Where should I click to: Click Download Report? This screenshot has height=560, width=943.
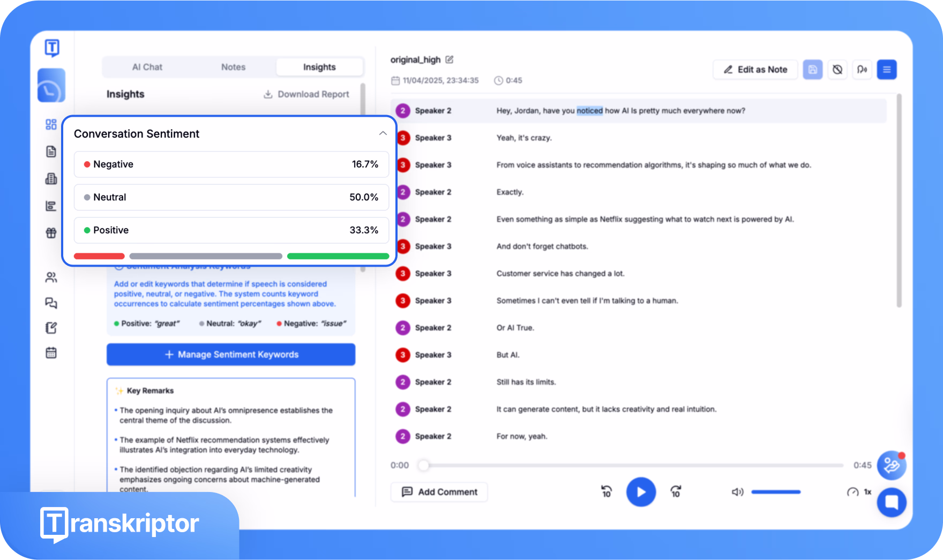[x=306, y=94]
